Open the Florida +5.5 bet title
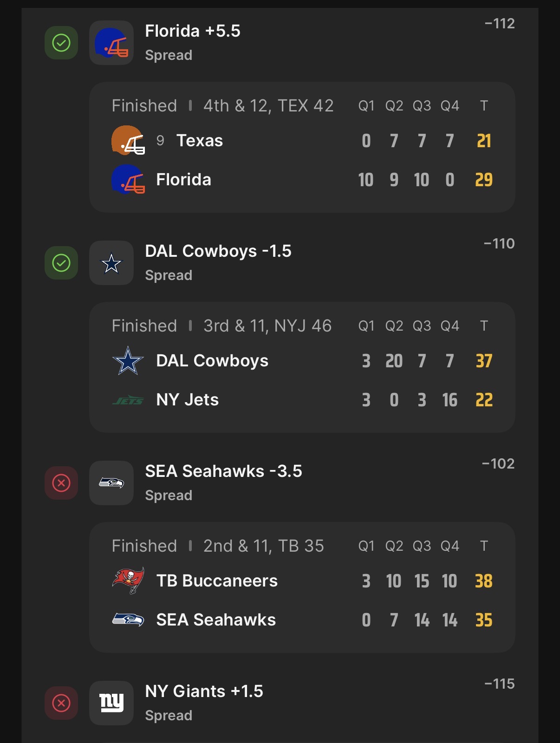 coord(193,31)
